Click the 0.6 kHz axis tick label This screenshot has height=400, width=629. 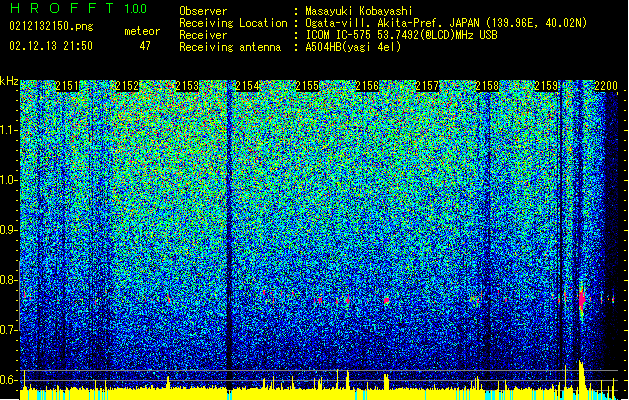click(9, 380)
